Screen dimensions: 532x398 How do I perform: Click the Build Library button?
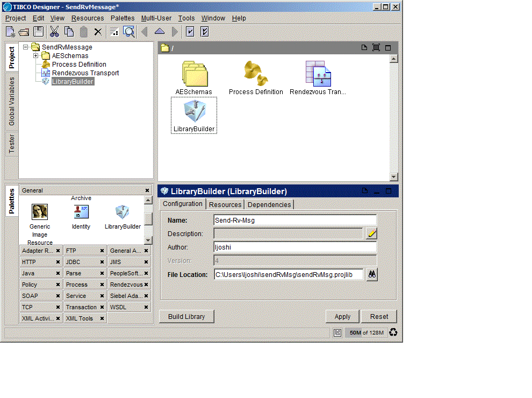click(186, 316)
